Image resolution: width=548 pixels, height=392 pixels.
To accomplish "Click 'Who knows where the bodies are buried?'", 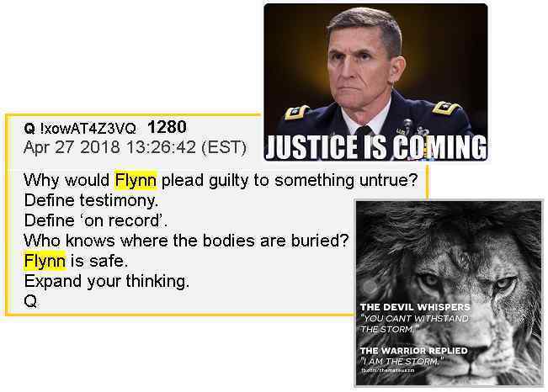I will (186, 241).
